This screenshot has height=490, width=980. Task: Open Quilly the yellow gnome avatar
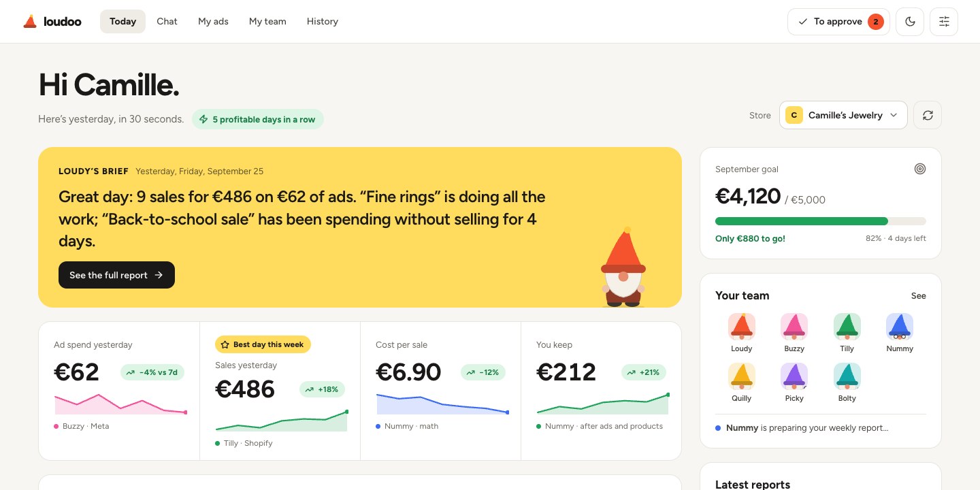coord(742,376)
